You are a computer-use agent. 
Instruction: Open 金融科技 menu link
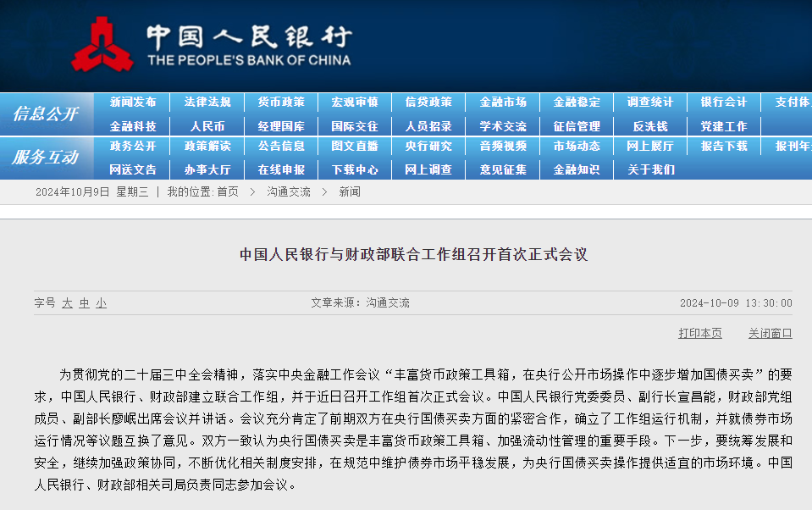[x=133, y=126]
